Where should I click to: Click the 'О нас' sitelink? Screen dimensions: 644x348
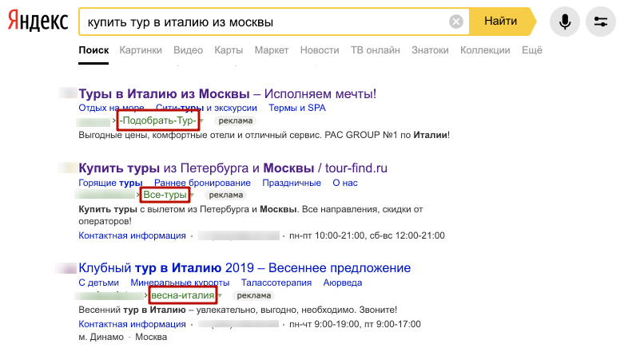click(345, 183)
